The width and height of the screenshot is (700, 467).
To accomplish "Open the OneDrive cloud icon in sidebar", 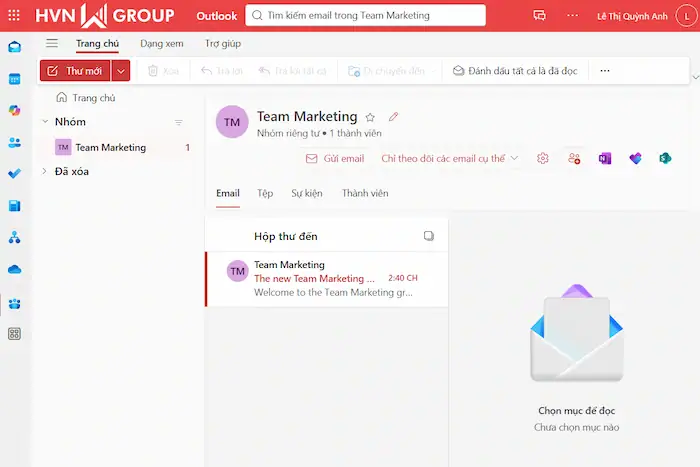I will 15,269.
